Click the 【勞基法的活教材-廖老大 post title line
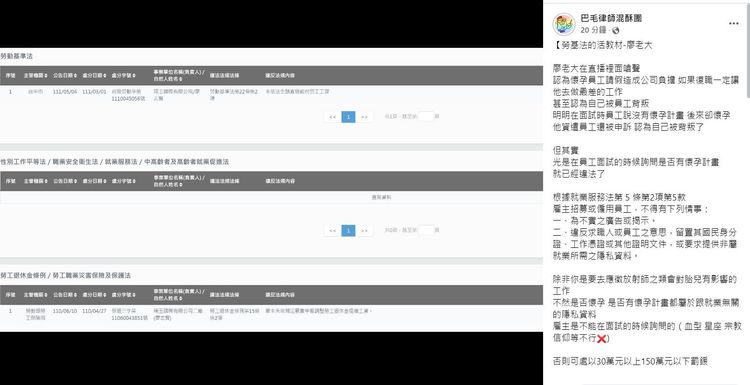Screen dimensions: 750x385 603,45
